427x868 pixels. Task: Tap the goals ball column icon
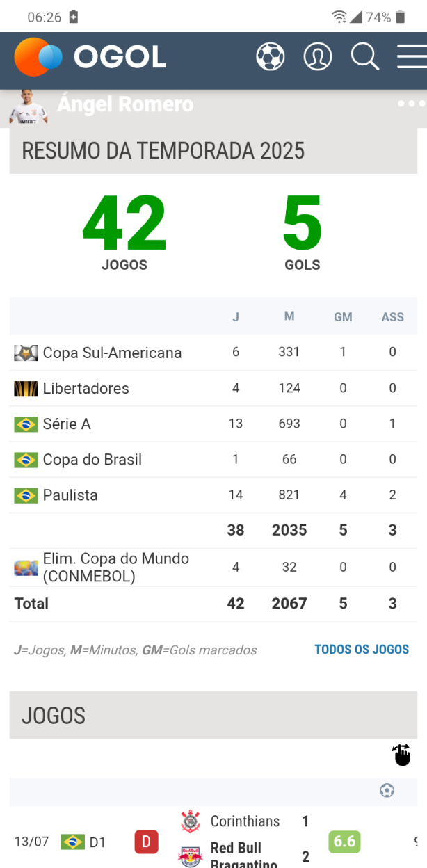tap(387, 790)
